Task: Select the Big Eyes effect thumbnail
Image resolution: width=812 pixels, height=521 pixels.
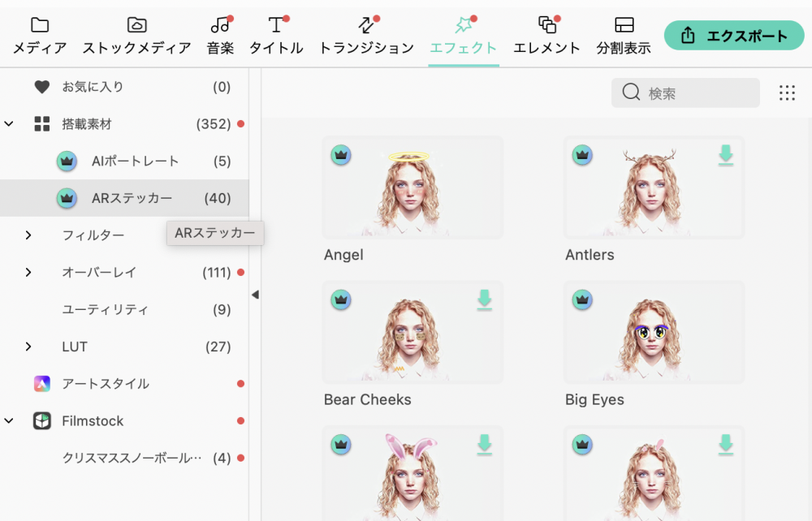Action: click(654, 332)
